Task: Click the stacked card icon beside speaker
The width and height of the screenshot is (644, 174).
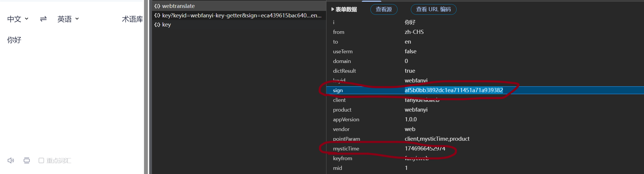Action: (x=27, y=160)
